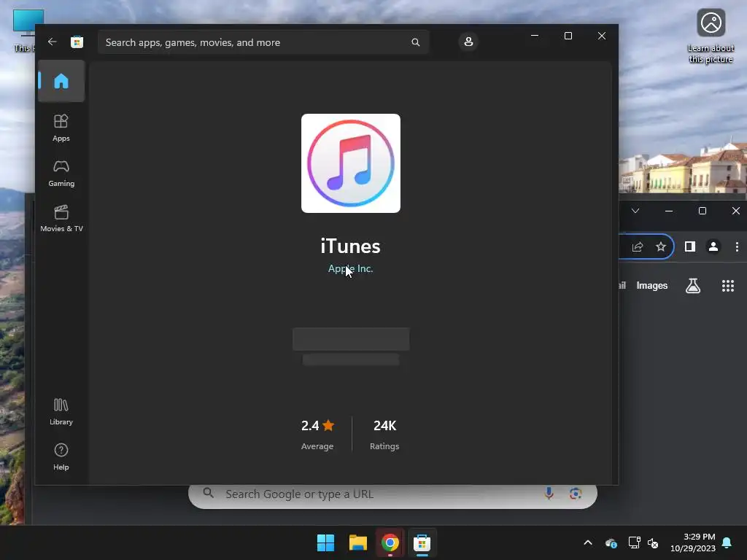Go back in Microsoft Store
Image resolution: width=747 pixels, height=560 pixels.
point(52,42)
